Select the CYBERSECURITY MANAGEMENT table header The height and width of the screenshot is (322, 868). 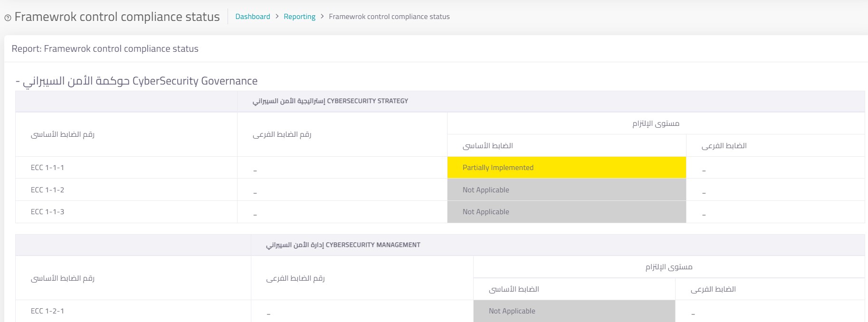coord(343,245)
